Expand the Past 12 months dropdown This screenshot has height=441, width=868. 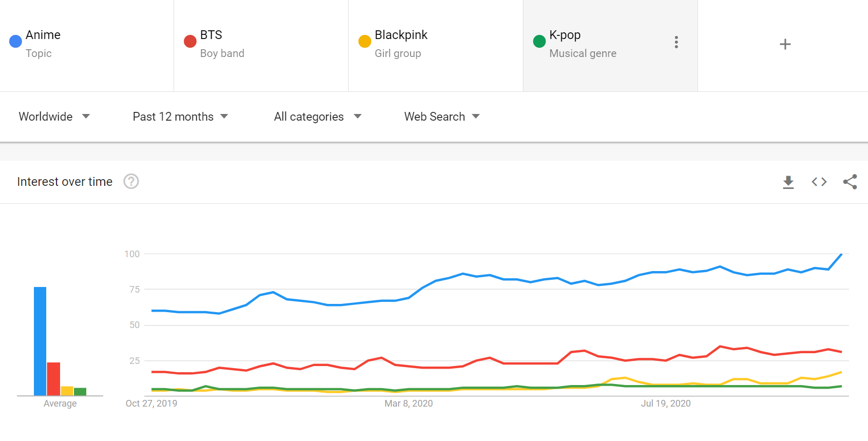(180, 117)
